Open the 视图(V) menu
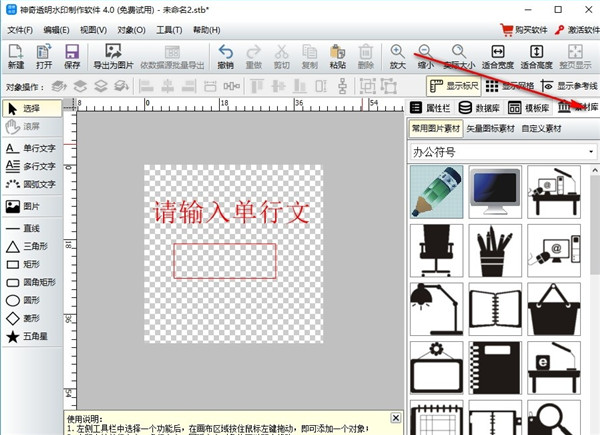600x435 pixels. tap(93, 30)
